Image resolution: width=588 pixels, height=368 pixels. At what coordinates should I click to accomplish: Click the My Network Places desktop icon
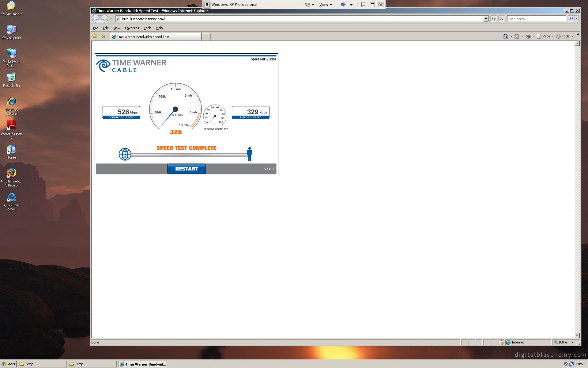click(11, 58)
